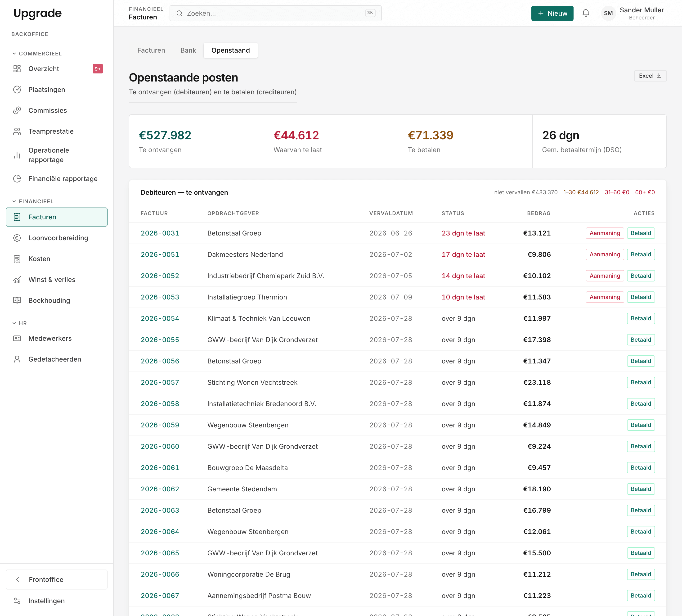Click the Operationele rapportage bar chart icon
Image resolution: width=682 pixels, height=616 pixels.
(x=17, y=155)
